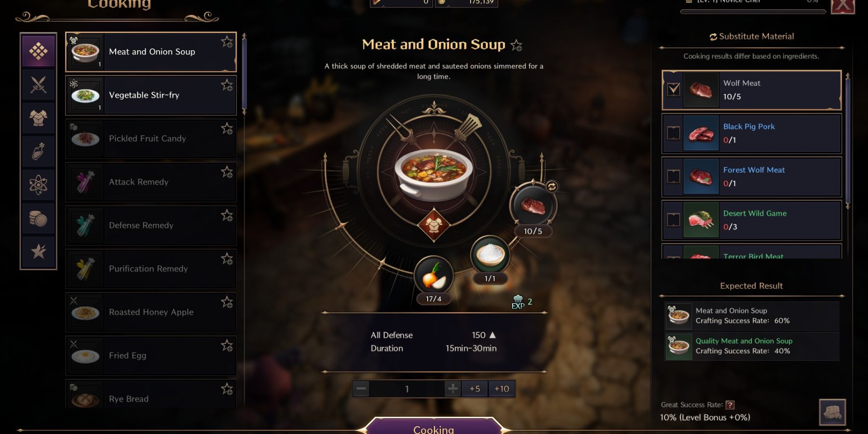
Task: Start crafting with the Cooking button
Action: click(434, 426)
